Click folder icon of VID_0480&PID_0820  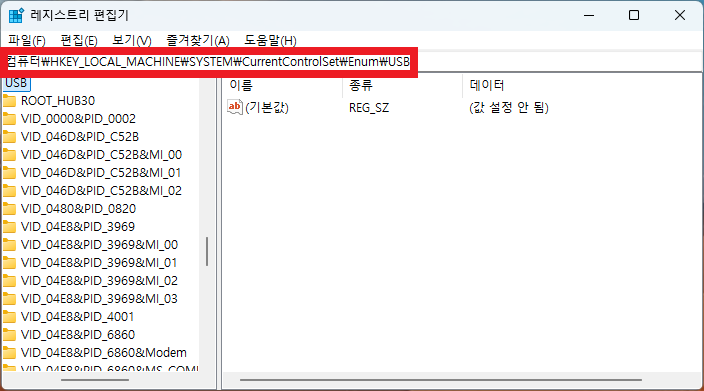[9, 208]
